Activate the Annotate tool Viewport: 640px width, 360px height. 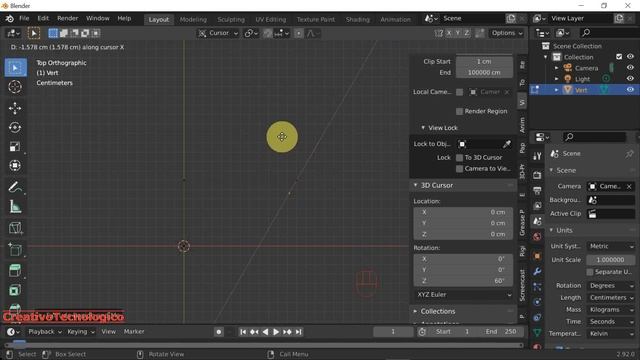(15, 187)
